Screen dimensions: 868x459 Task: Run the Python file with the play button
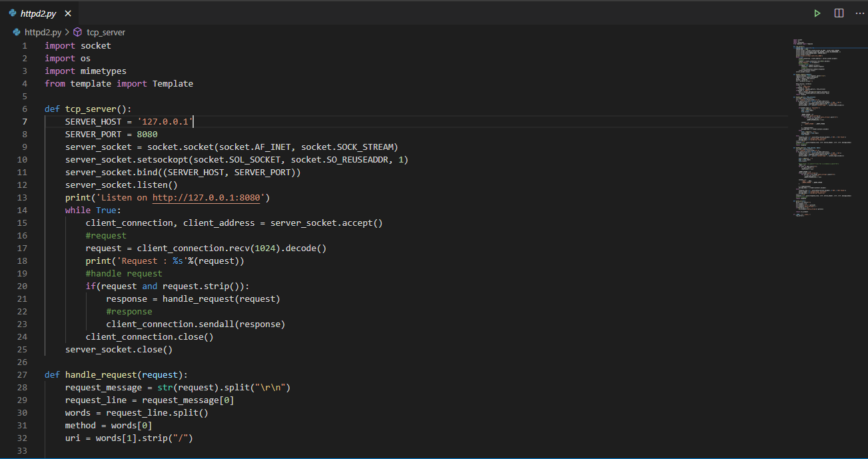click(817, 13)
